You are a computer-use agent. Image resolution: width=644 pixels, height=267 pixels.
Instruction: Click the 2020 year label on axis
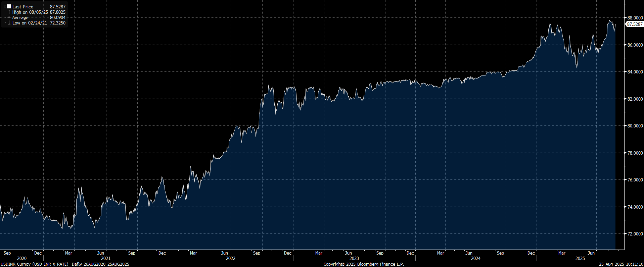click(x=21, y=258)
